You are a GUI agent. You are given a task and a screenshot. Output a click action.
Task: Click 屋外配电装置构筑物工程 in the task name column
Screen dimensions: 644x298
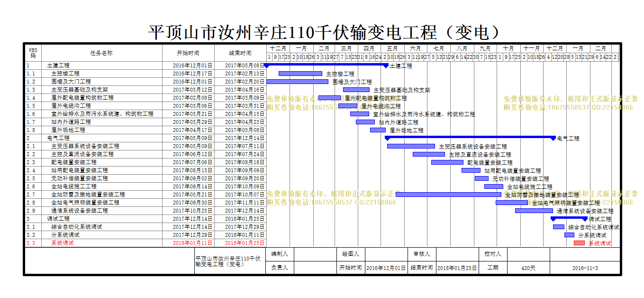pos(82,98)
